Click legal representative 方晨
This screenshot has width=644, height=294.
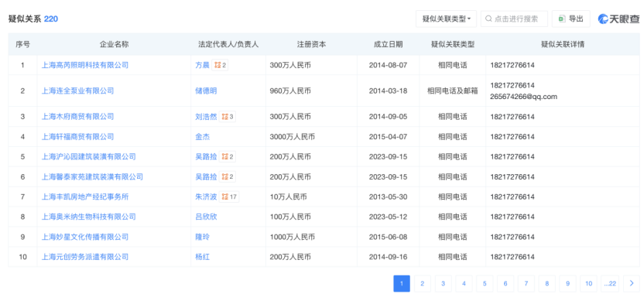(203, 65)
